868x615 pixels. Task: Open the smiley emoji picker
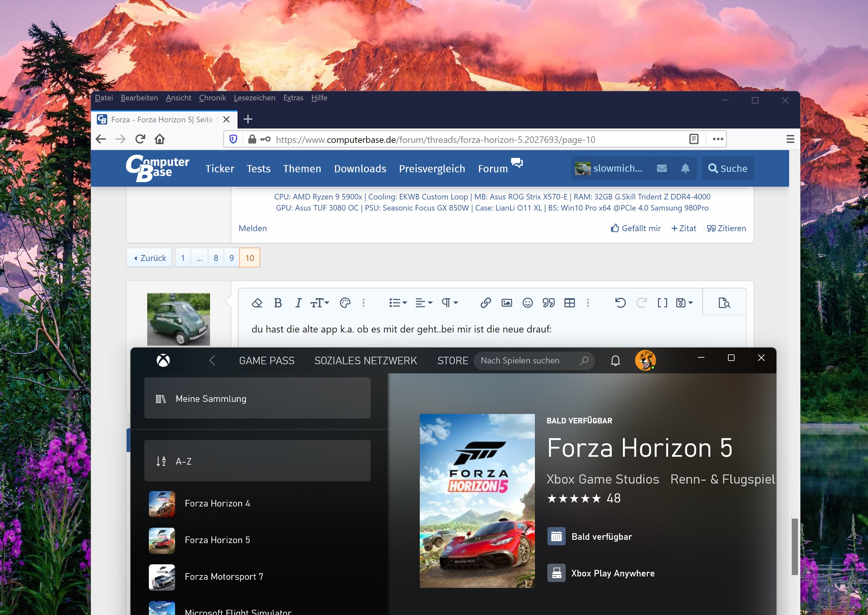pyautogui.click(x=527, y=302)
